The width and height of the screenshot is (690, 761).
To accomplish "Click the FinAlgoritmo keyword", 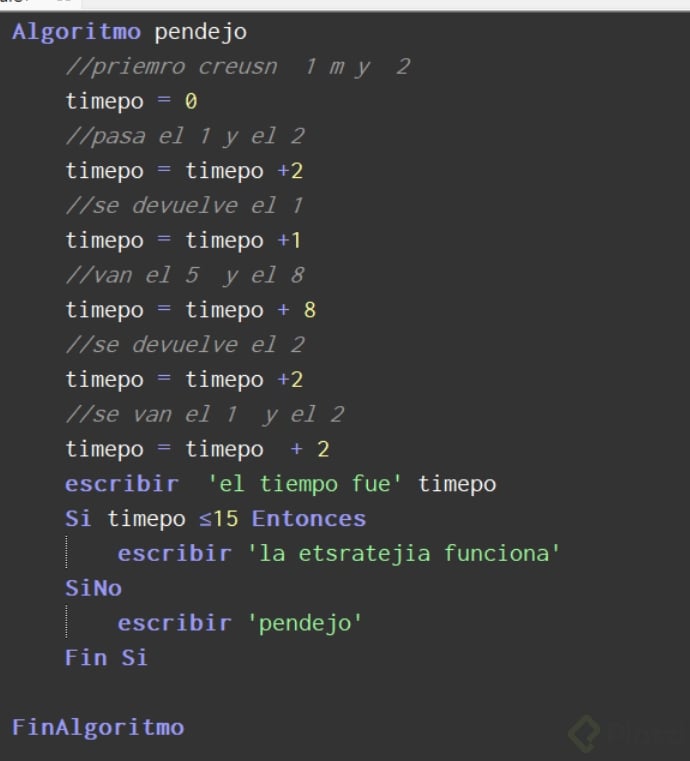I will [x=97, y=727].
